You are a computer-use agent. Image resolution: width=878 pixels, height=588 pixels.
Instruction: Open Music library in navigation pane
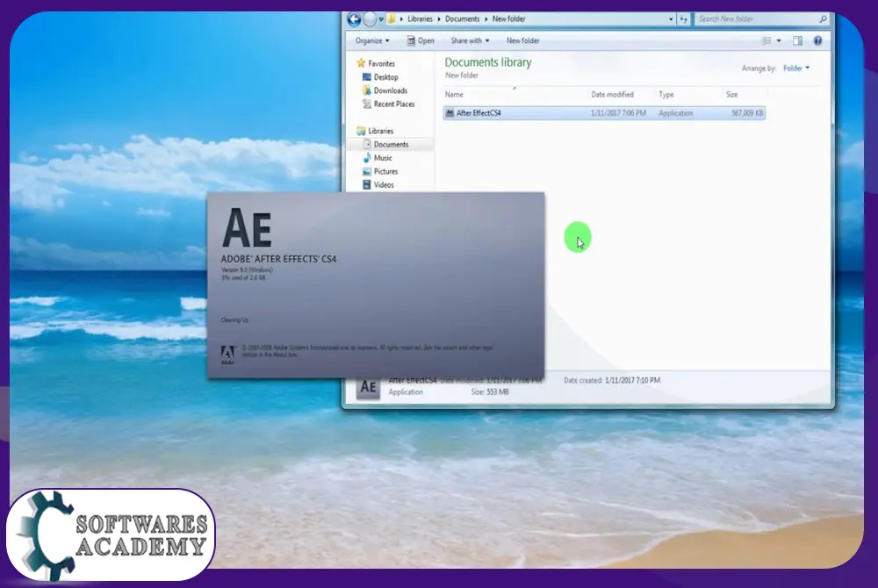coord(383,158)
